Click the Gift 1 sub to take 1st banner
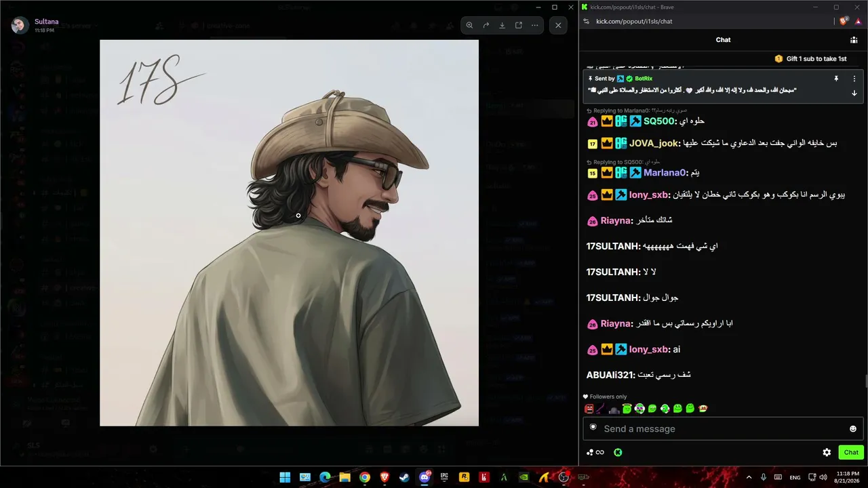 coord(811,59)
